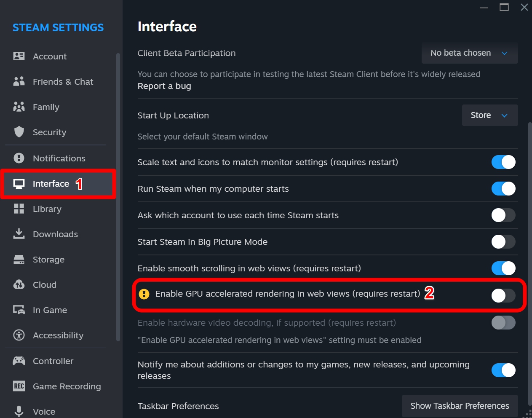Enable GPU accelerated rendering toggle
Image resolution: width=532 pixels, height=418 pixels.
(503, 295)
